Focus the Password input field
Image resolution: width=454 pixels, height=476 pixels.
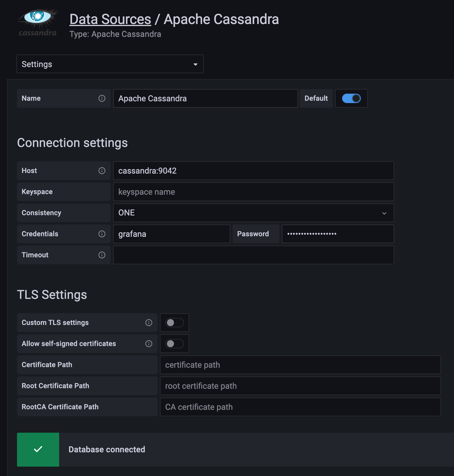[x=338, y=234]
